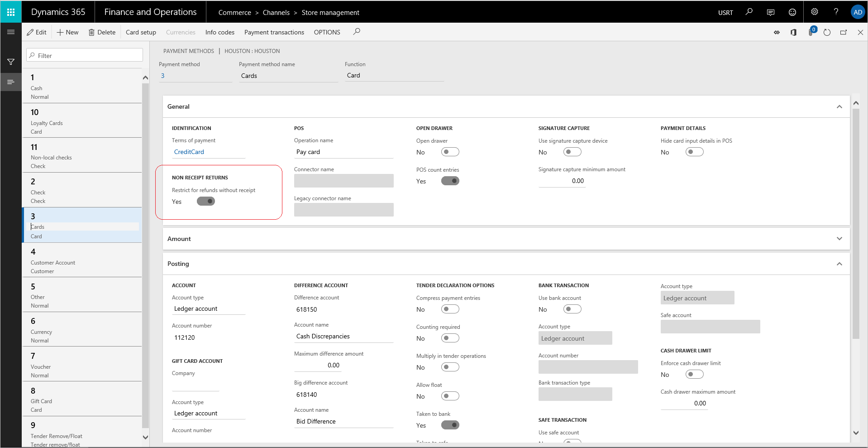Toggle Restrict for refunds without receipt off
This screenshot has height=448, width=868.
[206, 201]
